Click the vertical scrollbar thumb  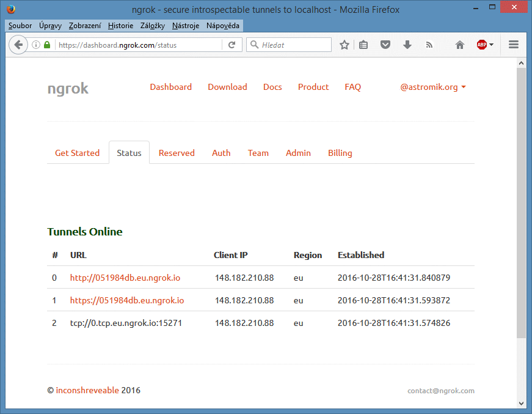pyautogui.click(x=521, y=203)
